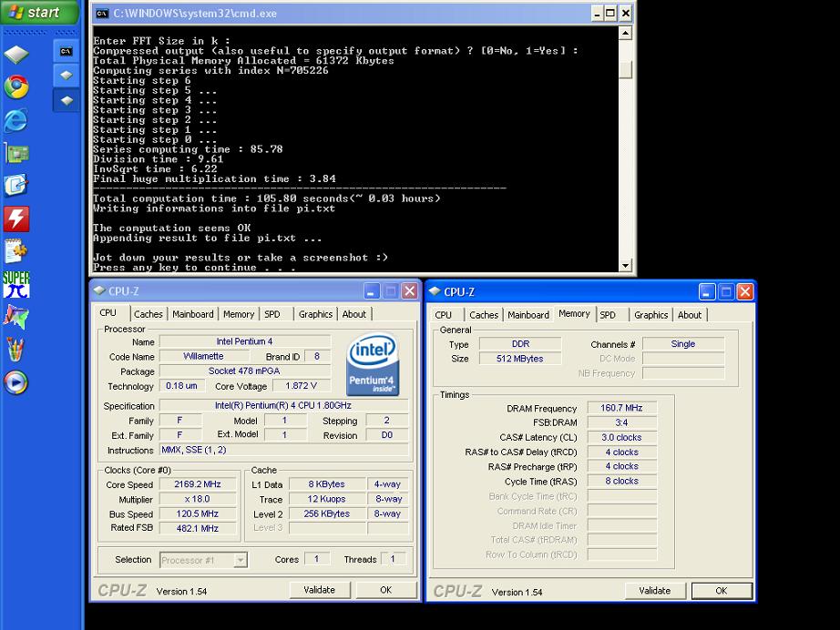Click the Code Name Willamette field
The height and width of the screenshot is (630, 840).
[x=204, y=356]
